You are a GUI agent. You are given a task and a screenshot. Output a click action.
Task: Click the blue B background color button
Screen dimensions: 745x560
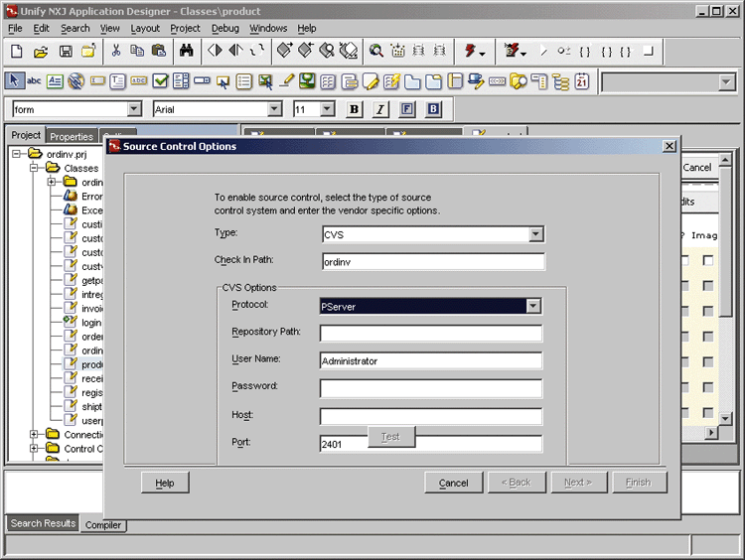(433, 109)
